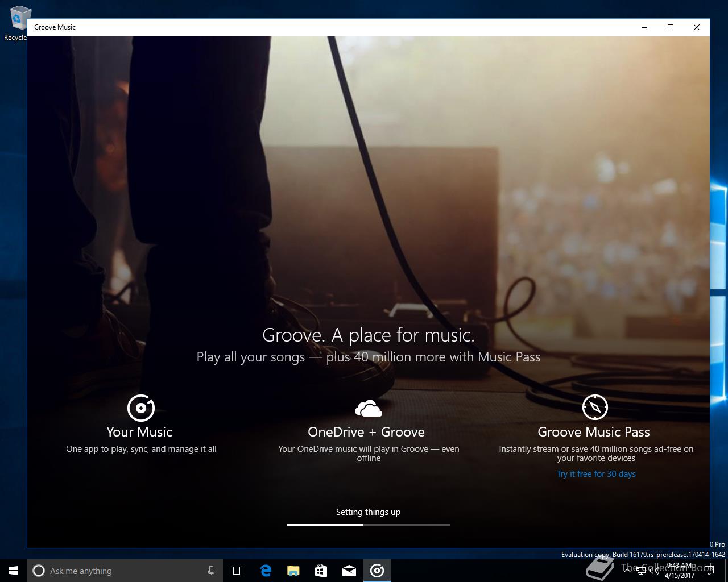
Task: Click "One app to play, sync, and manage it all"
Action: pos(141,449)
